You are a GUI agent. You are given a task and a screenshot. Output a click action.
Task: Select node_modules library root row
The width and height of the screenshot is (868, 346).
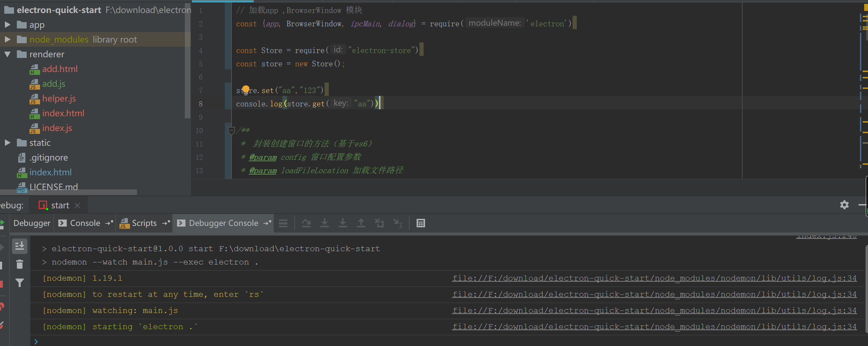point(95,39)
